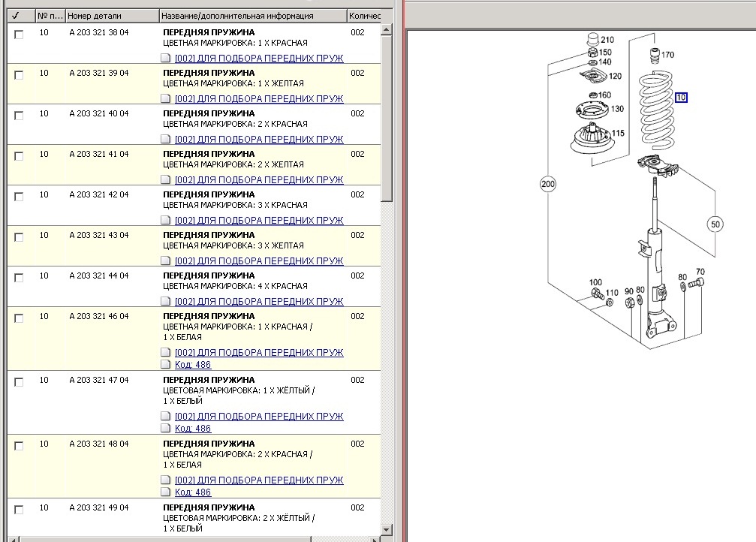Click the footnote icon under part A 203 321 43 04
The height and width of the screenshot is (542, 756).
click(167, 261)
